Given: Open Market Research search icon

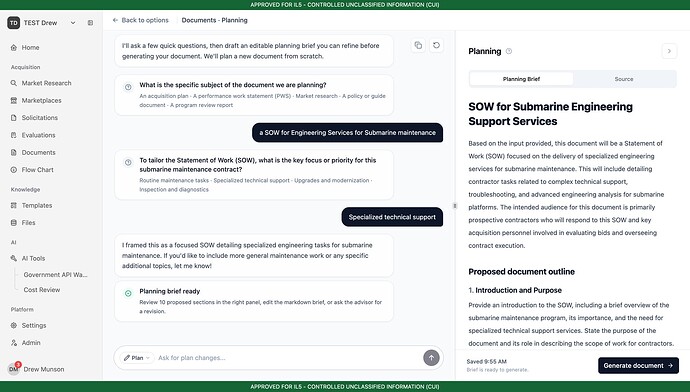Looking at the screenshot, I should point(14,83).
